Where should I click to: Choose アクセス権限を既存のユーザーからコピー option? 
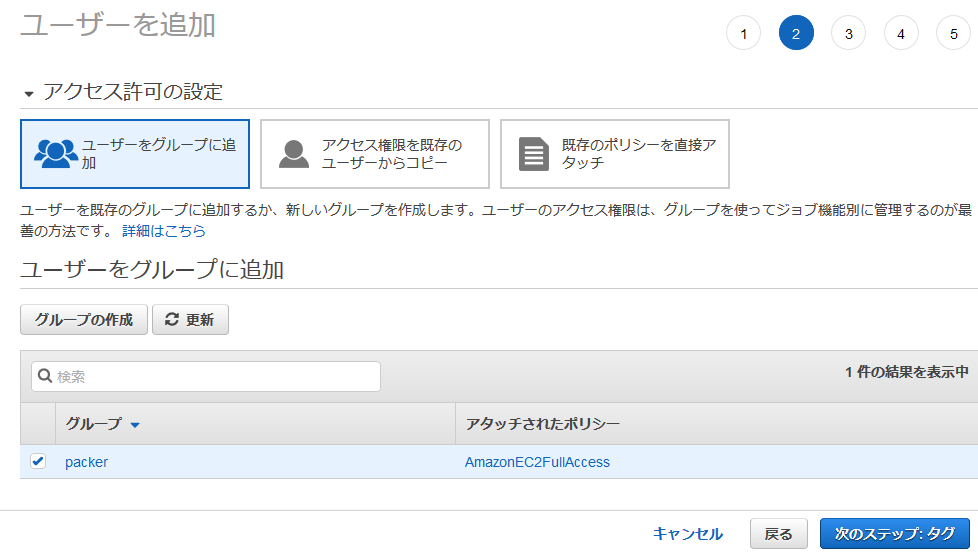point(375,154)
